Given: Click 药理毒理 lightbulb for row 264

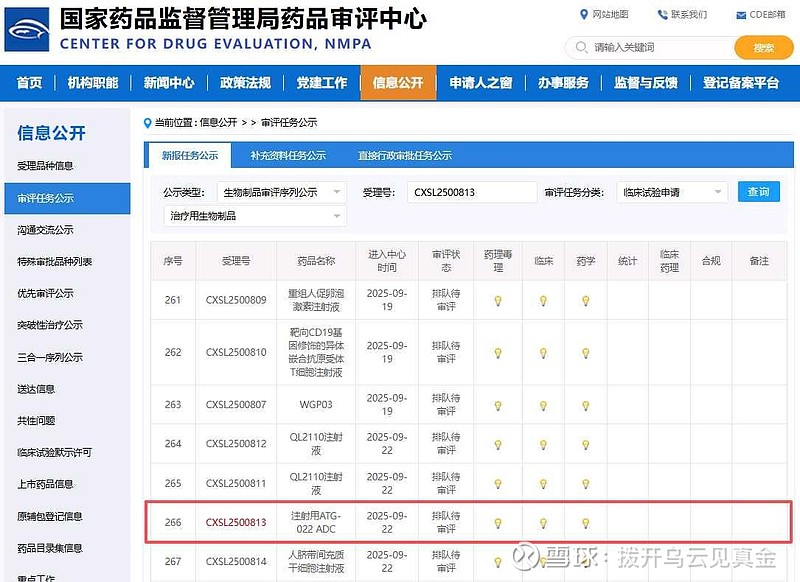Looking at the screenshot, I should pyautogui.click(x=498, y=444).
